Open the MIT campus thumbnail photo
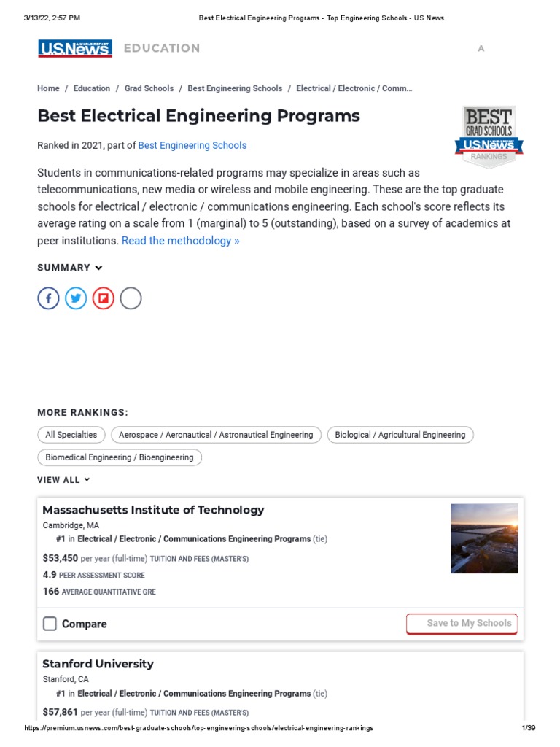The height and width of the screenshot is (747, 560). tap(484, 538)
